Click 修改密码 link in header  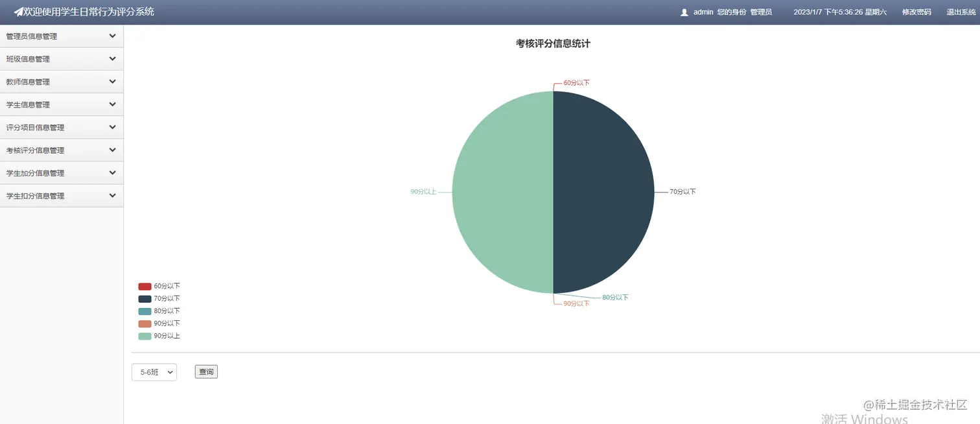(916, 12)
